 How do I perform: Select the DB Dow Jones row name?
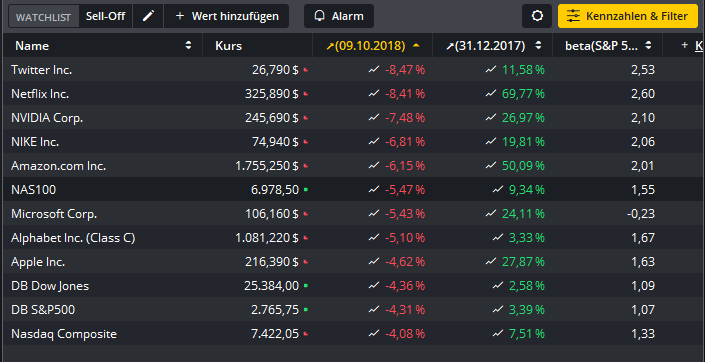click(50, 286)
